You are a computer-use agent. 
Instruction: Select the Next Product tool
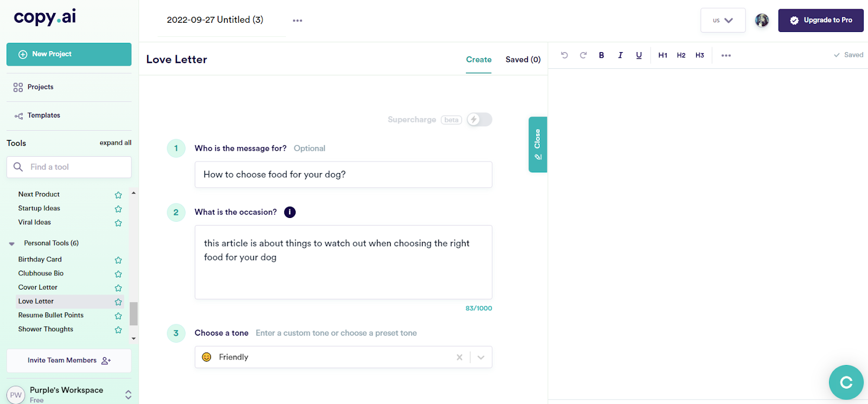click(x=39, y=194)
